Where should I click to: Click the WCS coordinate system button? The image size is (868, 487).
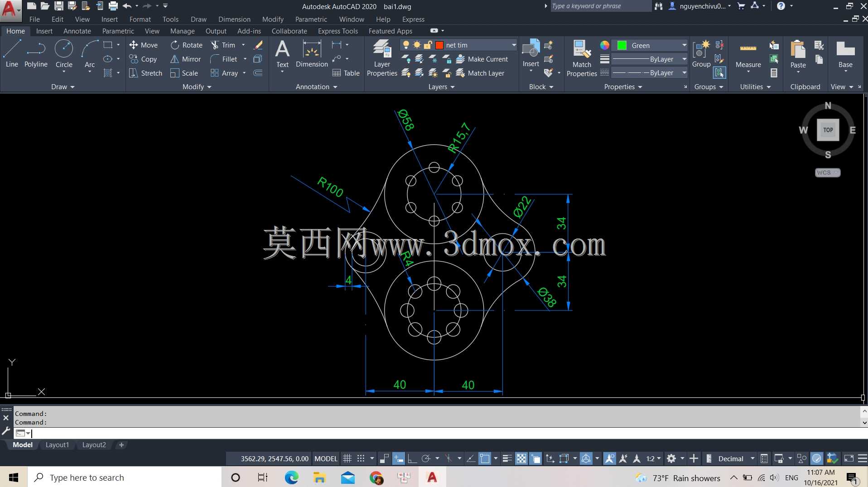(x=827, y=172)
